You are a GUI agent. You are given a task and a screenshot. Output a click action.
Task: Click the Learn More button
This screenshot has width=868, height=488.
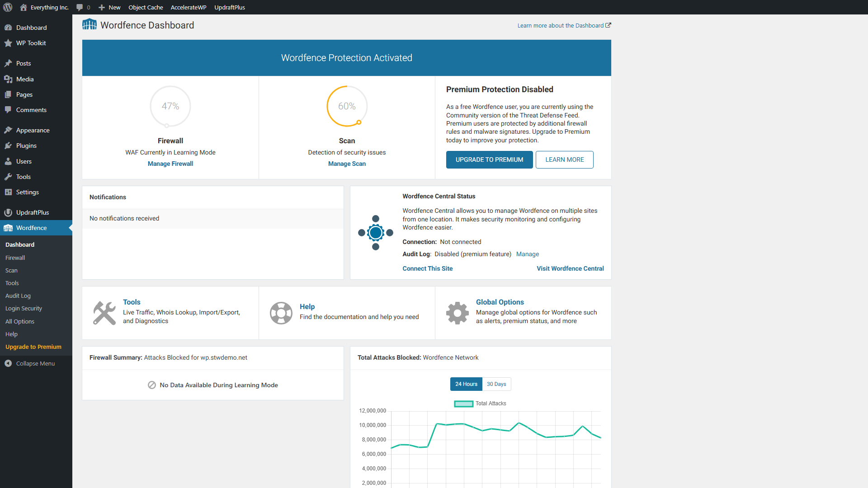(x=564, y=160)
